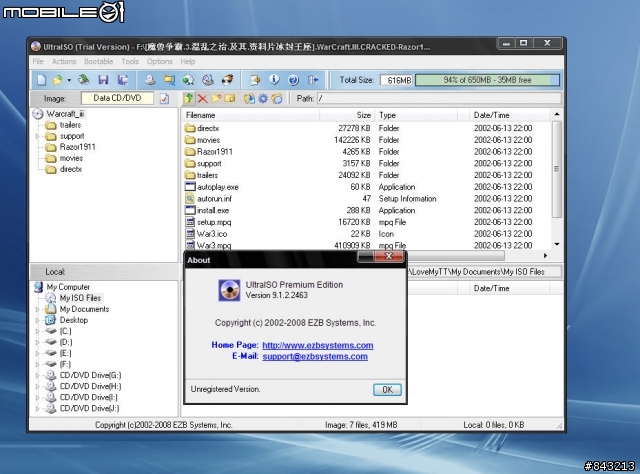Open the http://www.ezbsystems.com home page link
The height and width of the screenshot is (474, 640).
point(318,345)
